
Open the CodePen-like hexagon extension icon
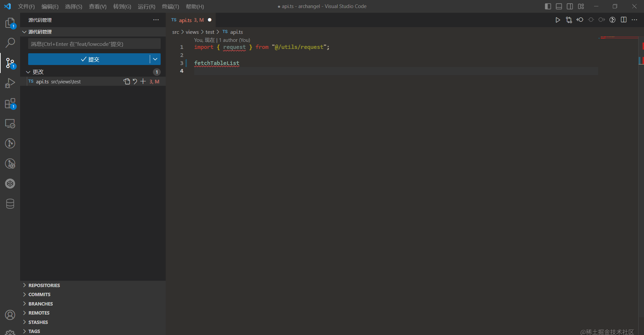10,184
